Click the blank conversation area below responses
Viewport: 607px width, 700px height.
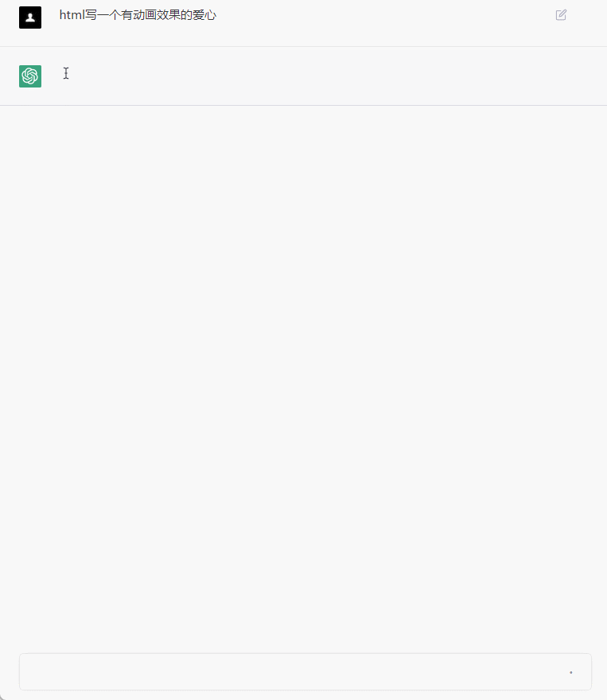304,375
